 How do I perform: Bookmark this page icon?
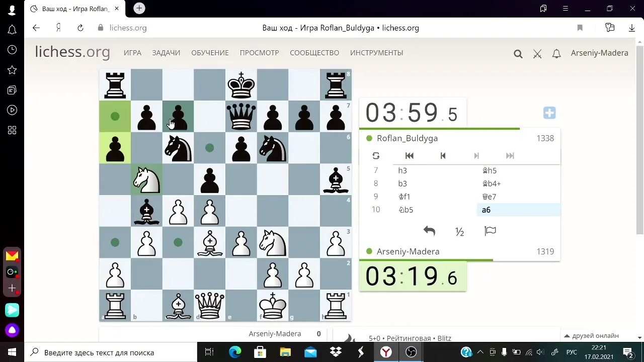click(x=580, y=28)
